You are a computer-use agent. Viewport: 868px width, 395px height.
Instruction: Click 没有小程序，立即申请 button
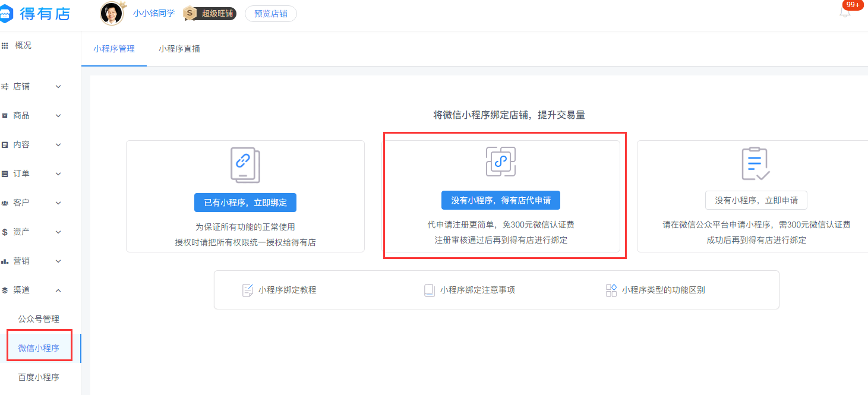[756, 200]
